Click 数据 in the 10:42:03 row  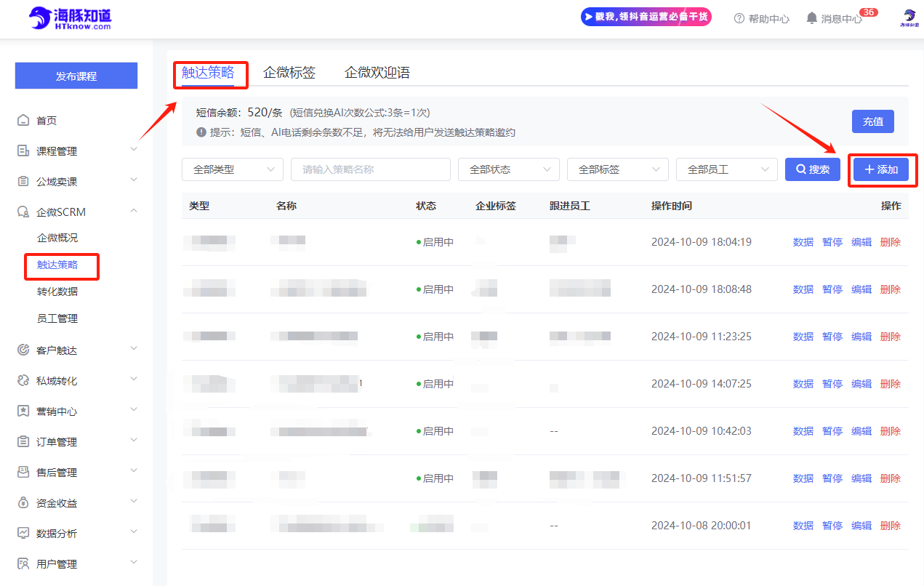tap(803, 431)
